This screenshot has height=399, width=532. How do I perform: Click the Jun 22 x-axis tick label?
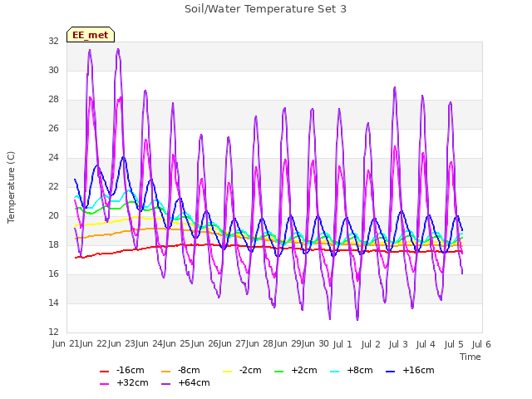point(94,344)
